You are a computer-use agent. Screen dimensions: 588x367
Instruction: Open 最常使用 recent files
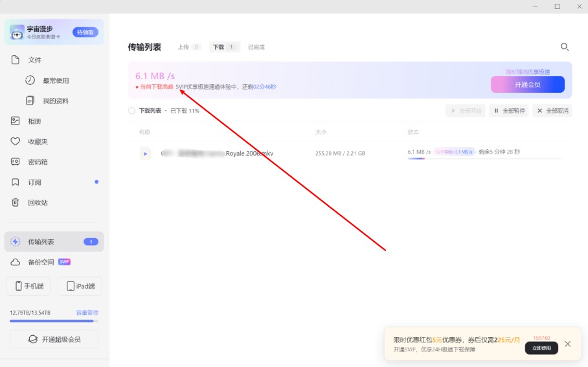coord(55,81)
